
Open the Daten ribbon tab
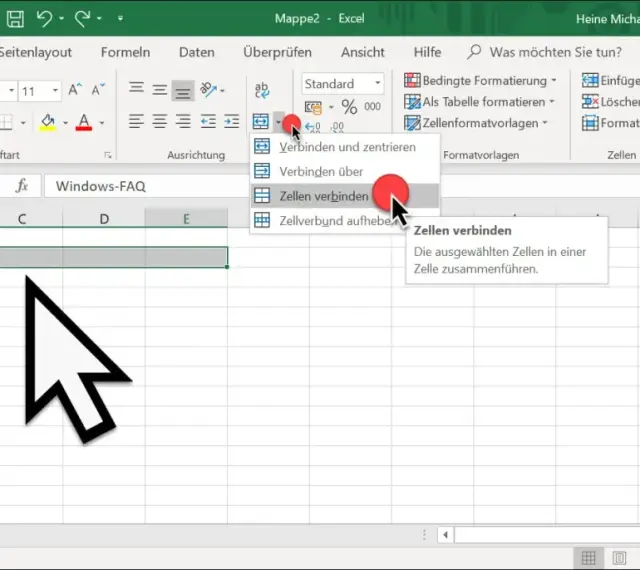point(196,52)
